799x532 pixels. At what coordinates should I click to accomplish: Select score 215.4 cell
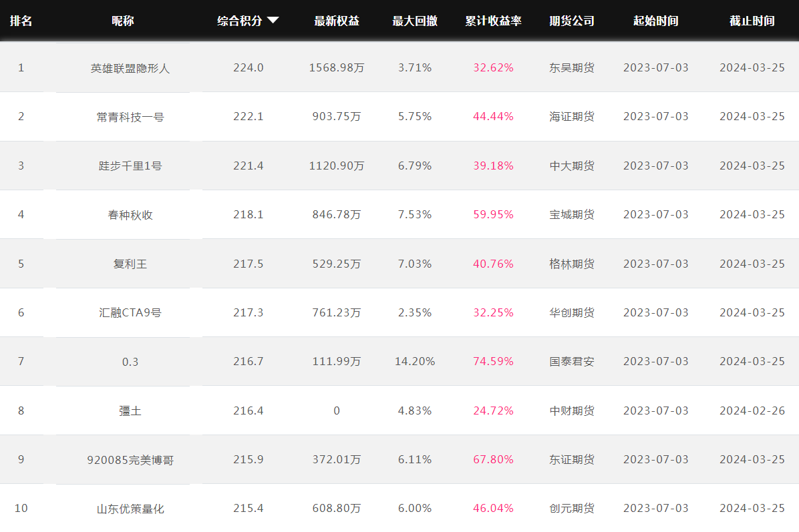(248, 508)
